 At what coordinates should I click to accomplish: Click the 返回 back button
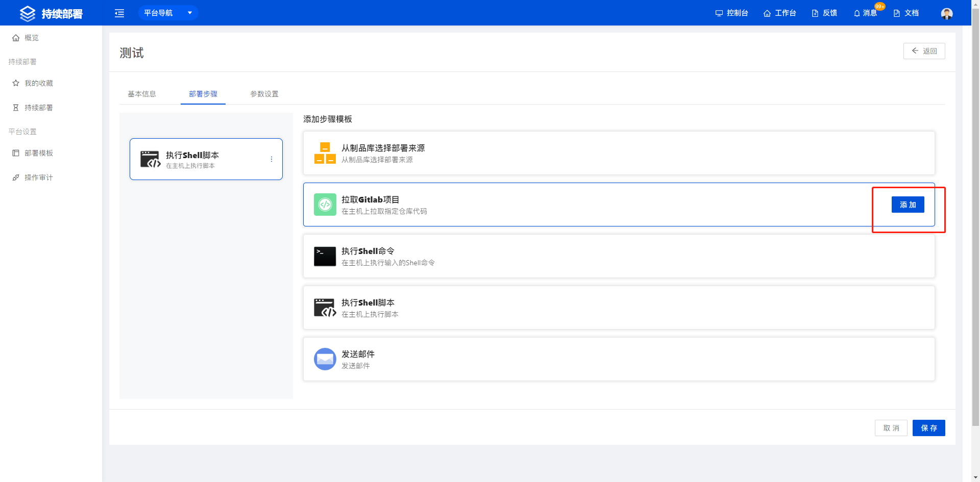pyautogui.click(x=924, y=51)
